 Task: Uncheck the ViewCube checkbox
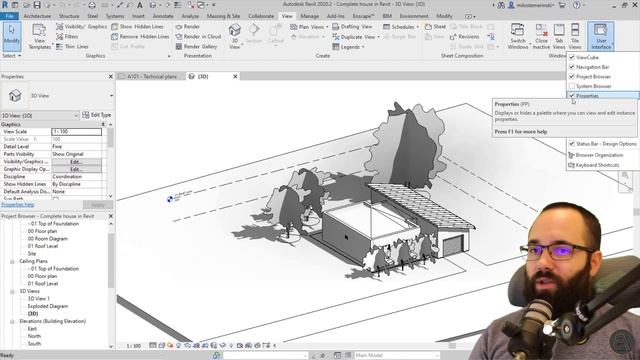[572, 57]
